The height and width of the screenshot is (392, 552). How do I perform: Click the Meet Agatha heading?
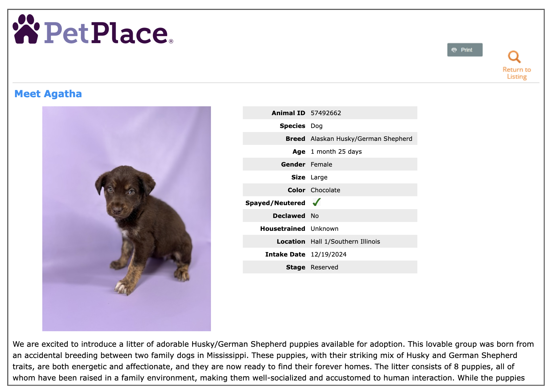[x=48, y=94]
